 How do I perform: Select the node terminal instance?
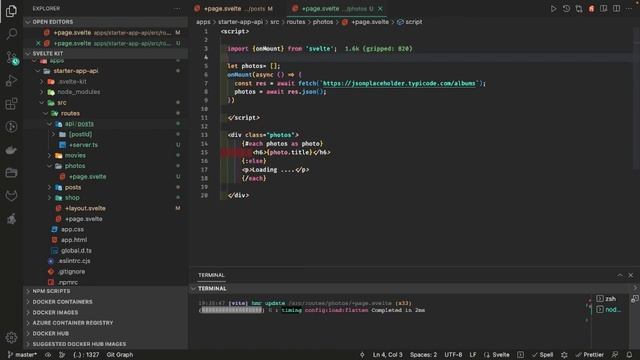(x=608, y=309)
